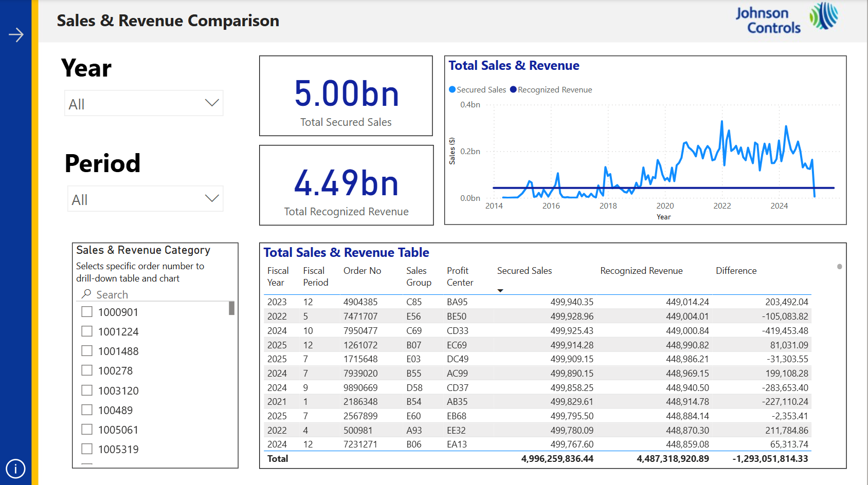Image resolution: width=868 pixels, height=485 pixels.
Task: Click the Secured Sales sort arrow indicator
Action: tap(500, 291)
